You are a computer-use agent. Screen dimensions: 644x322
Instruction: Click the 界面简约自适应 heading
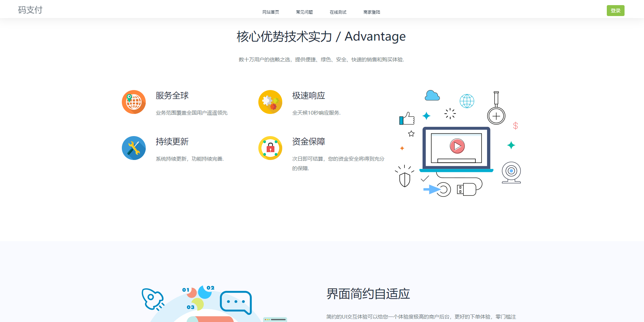[x=368, y=294]
